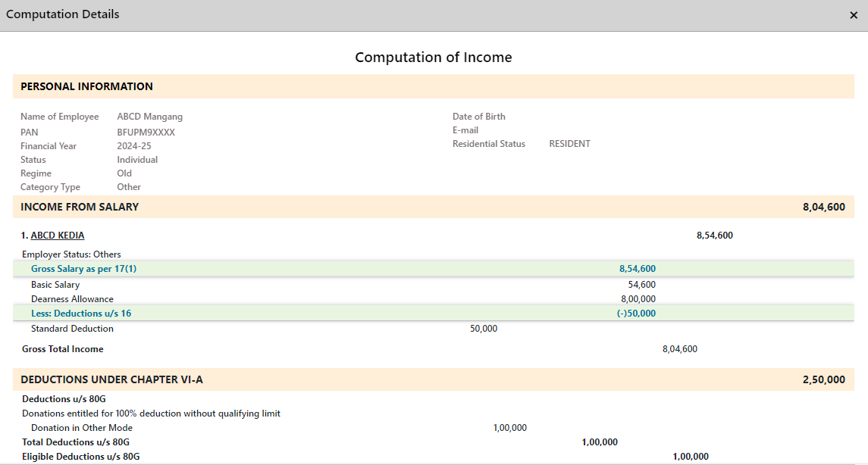
Task: Select the Less: Deductions u/s 16 row
Action: coord(434,314)
